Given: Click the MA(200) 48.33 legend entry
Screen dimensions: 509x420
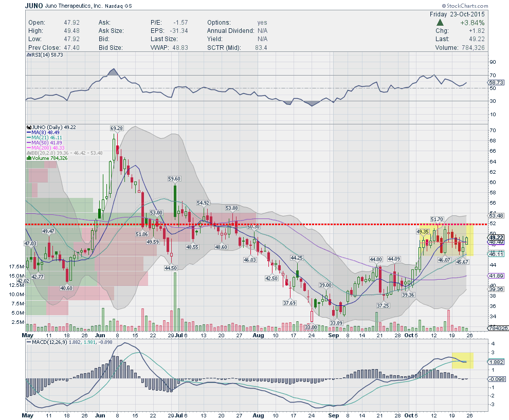Looking at the screenshot, I should click(x=46, y=148).
